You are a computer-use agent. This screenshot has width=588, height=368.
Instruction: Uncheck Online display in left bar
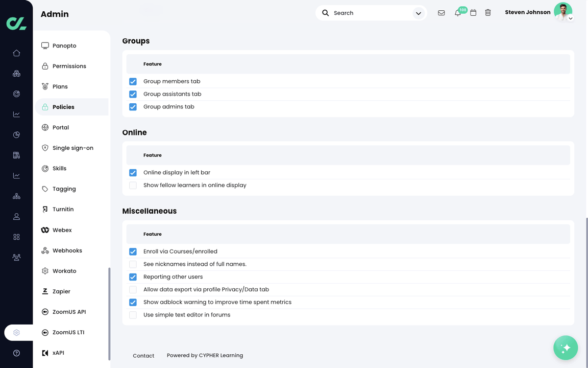133,173
